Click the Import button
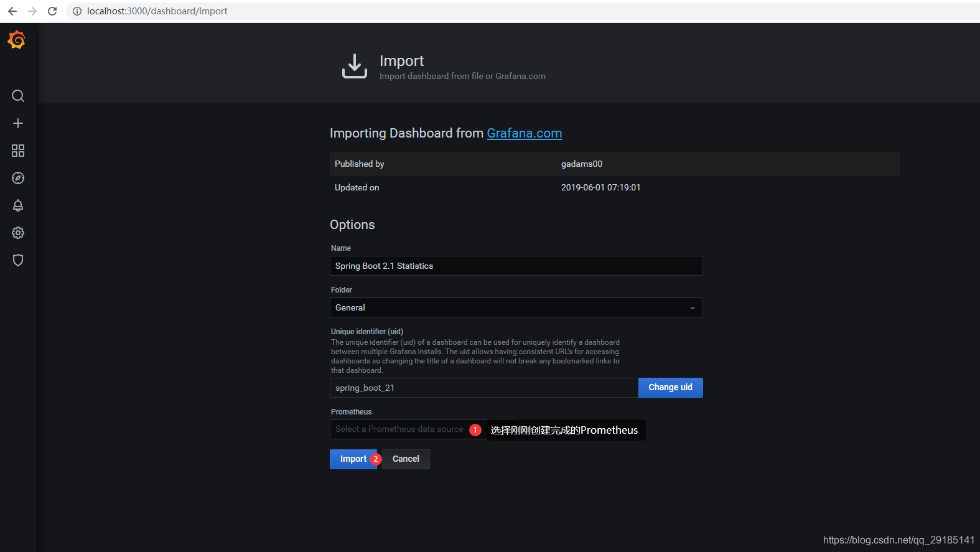The width and height of the screenshot is (980, 552). click(353, 459)
